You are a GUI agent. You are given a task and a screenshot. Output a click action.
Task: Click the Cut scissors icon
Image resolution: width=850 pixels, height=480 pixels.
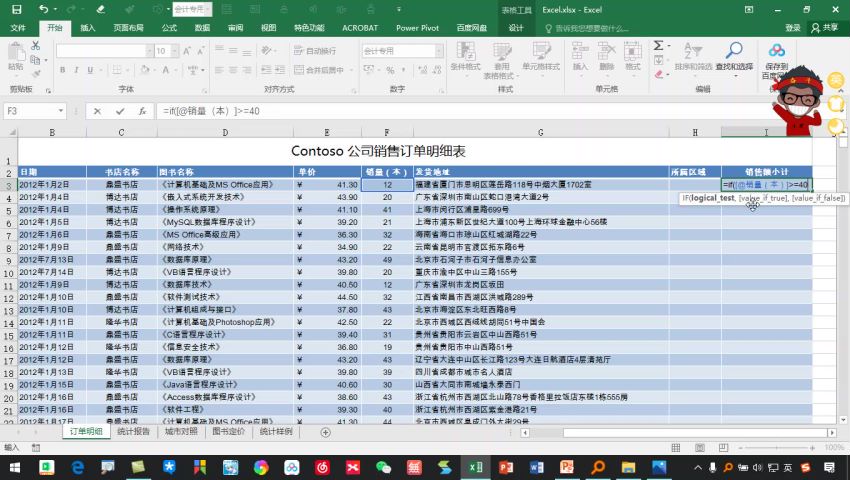click(36, 46)
